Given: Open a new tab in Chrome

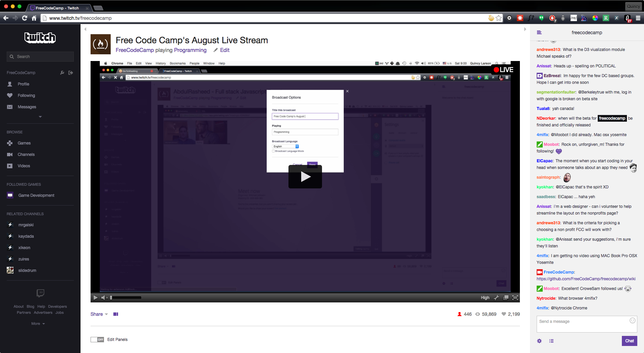Looking at the screenshot, I should (x=98, y=8).
